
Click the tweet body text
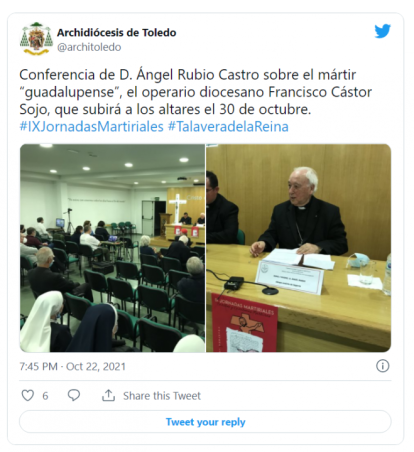click(x=195, y=92)
